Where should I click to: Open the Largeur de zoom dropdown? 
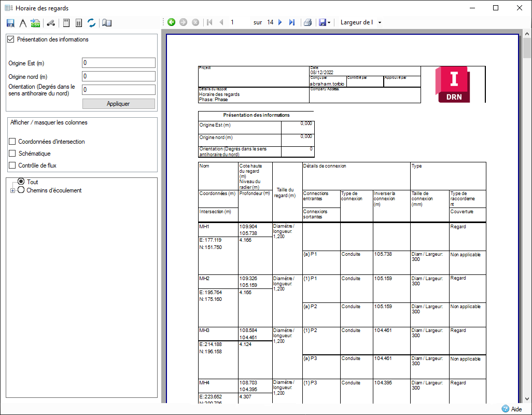click(x=361, y=22)
